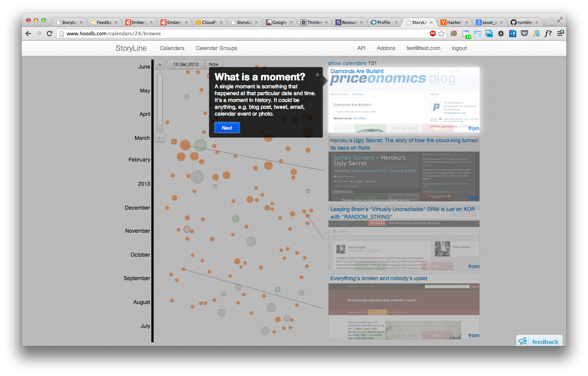Open the StoryLine home logo link

131,48
